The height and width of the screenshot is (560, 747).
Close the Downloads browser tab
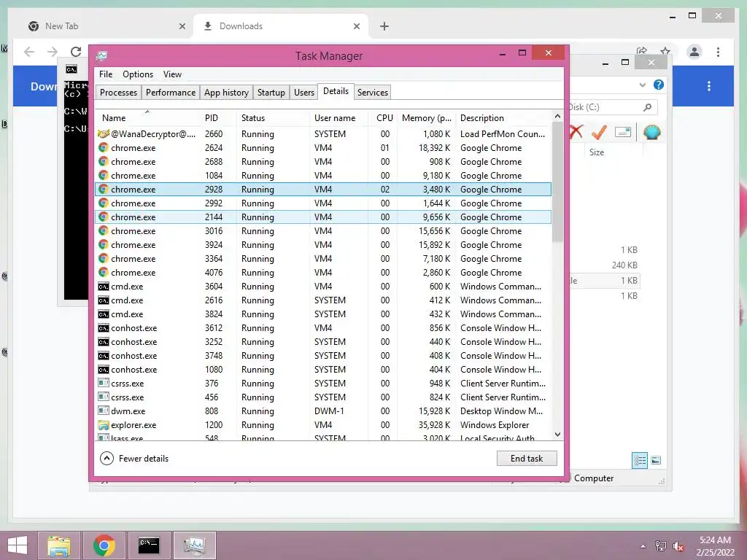356,26
